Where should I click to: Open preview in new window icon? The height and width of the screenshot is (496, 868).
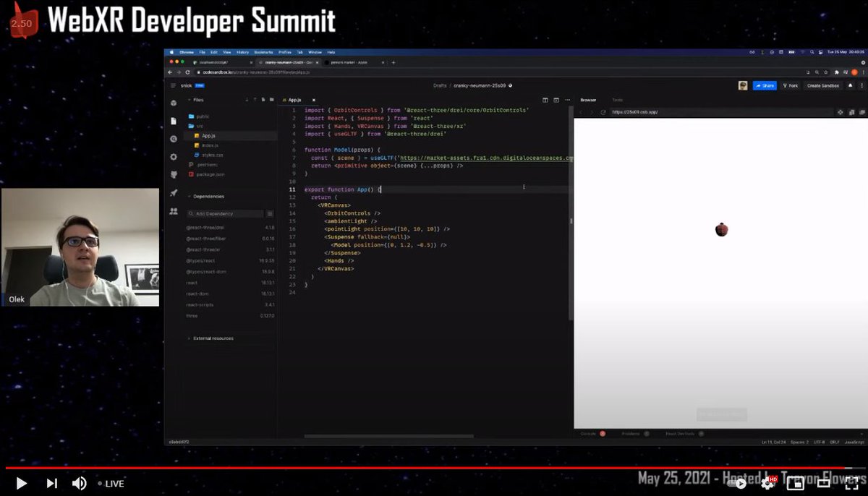861,112
